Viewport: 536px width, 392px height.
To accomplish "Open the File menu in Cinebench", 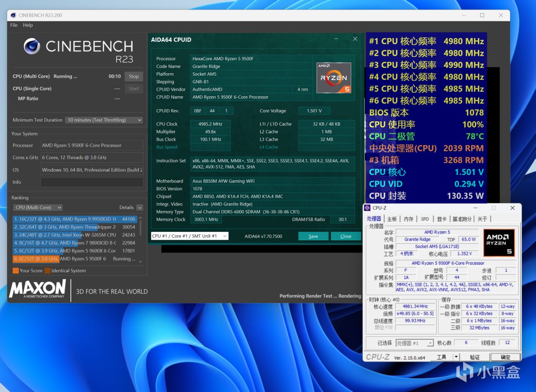I will (14, 25).
